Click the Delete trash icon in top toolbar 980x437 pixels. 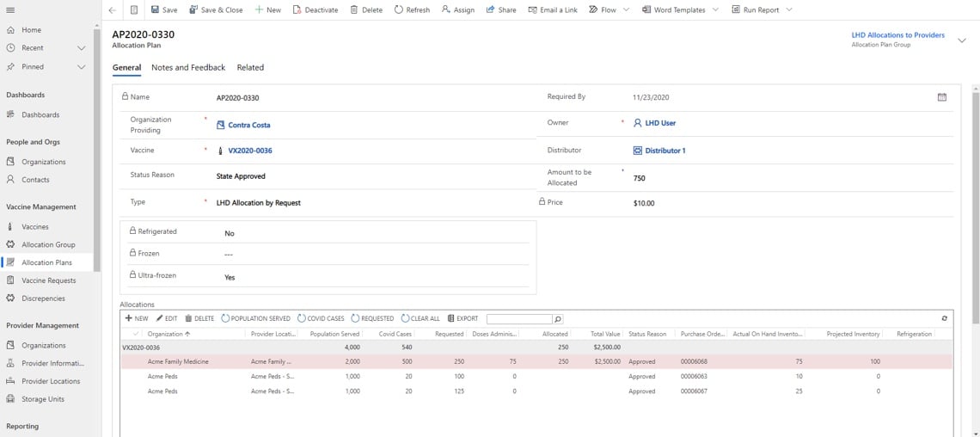pos(355,9)
